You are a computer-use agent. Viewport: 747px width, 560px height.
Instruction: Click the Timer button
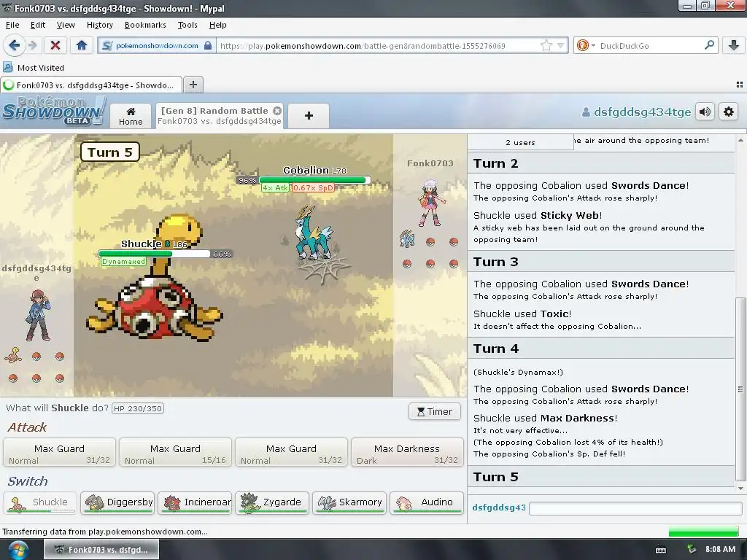[x=435, y=411]
